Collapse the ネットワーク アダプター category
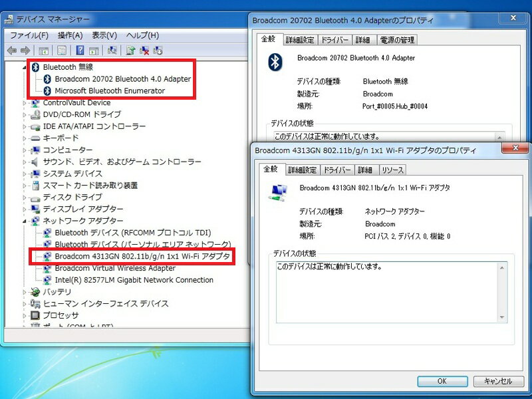The height and width of the screenshot is (399, 532). click(x=25, y=221)
